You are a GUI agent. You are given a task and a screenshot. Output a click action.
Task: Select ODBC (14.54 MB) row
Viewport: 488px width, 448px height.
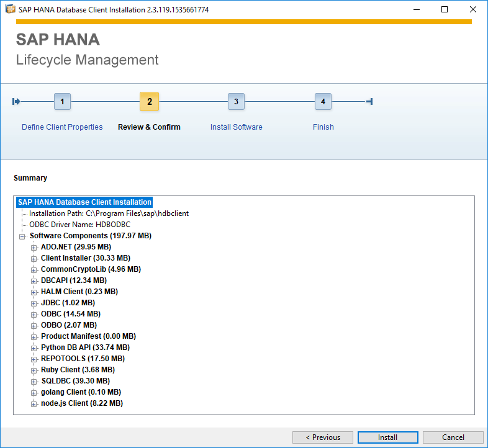coord(71,314)
